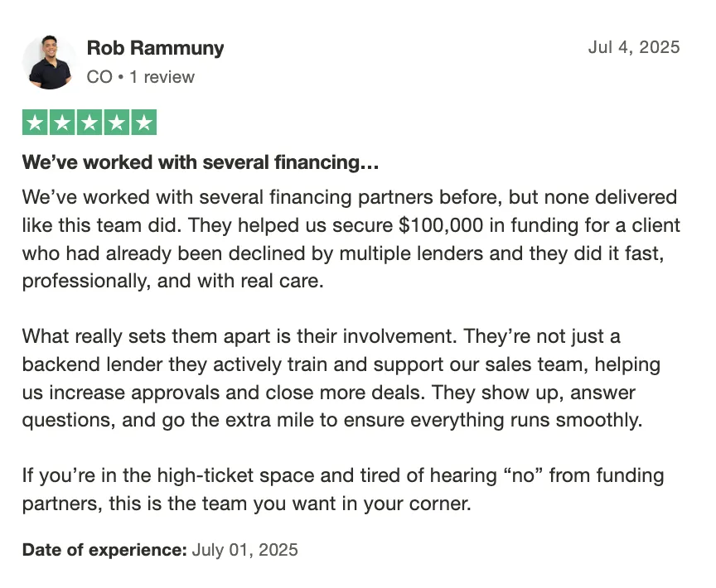Click the '1 review' count text
The image size is (716, 588).
pos(162,77)
